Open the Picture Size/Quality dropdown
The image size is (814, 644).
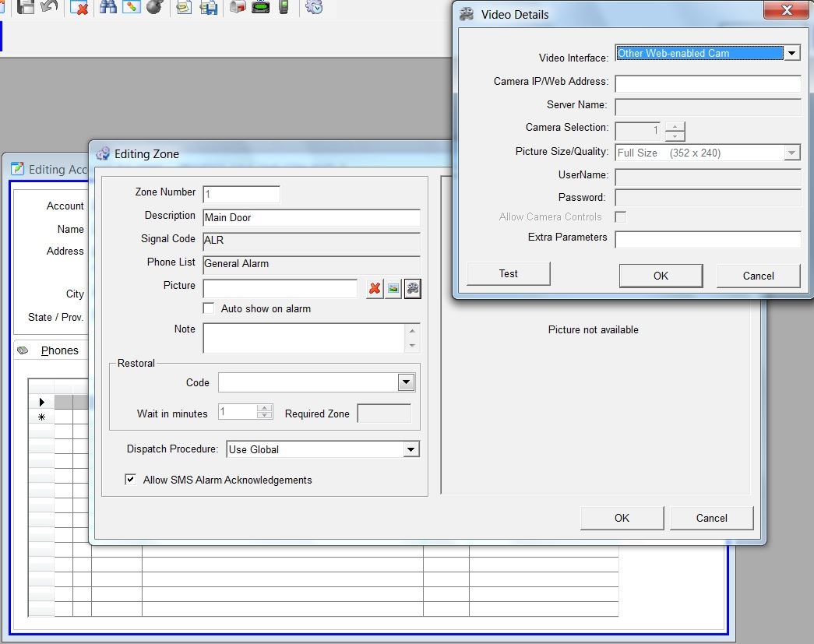coord(791,153)
